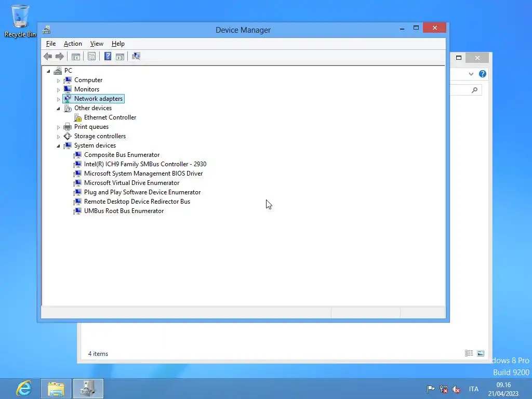The height and width of the screenshot is (399, 532).
Task: Click the Print queues printer icon
Action: 68,127
